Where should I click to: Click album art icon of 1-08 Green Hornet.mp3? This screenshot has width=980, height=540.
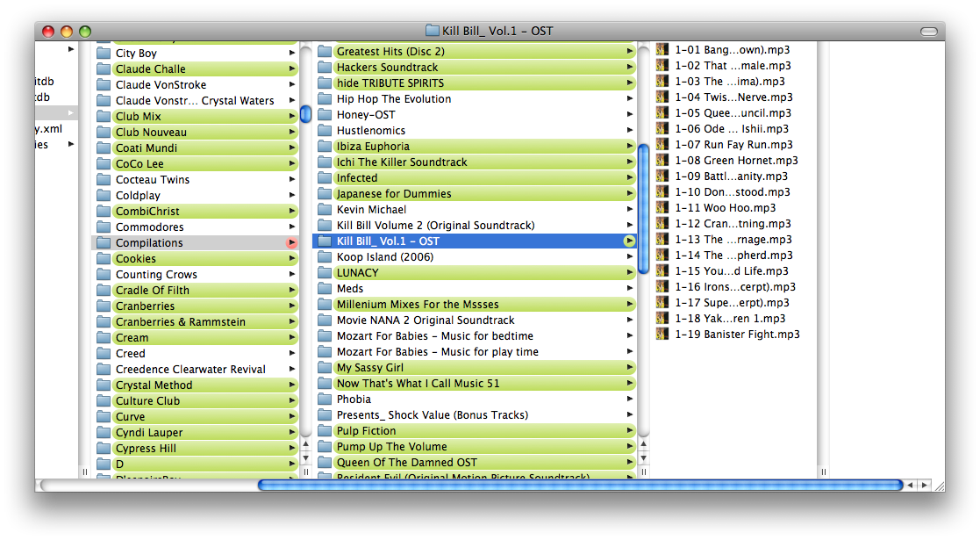[662, 160]
